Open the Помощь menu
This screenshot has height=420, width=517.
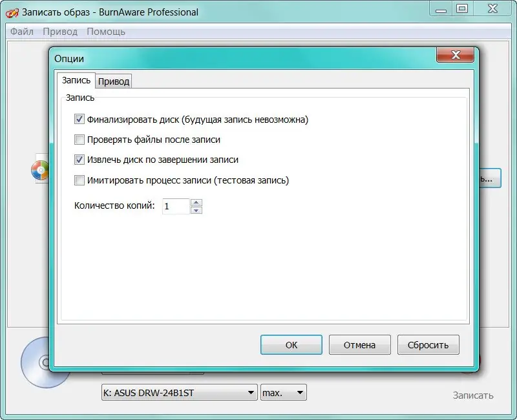(106, 32)
